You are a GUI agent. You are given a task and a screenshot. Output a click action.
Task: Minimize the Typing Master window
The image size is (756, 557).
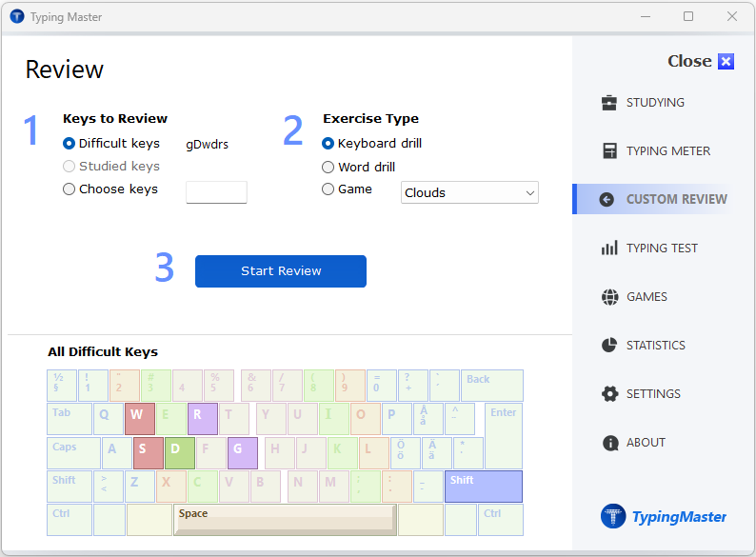point(646,16)
